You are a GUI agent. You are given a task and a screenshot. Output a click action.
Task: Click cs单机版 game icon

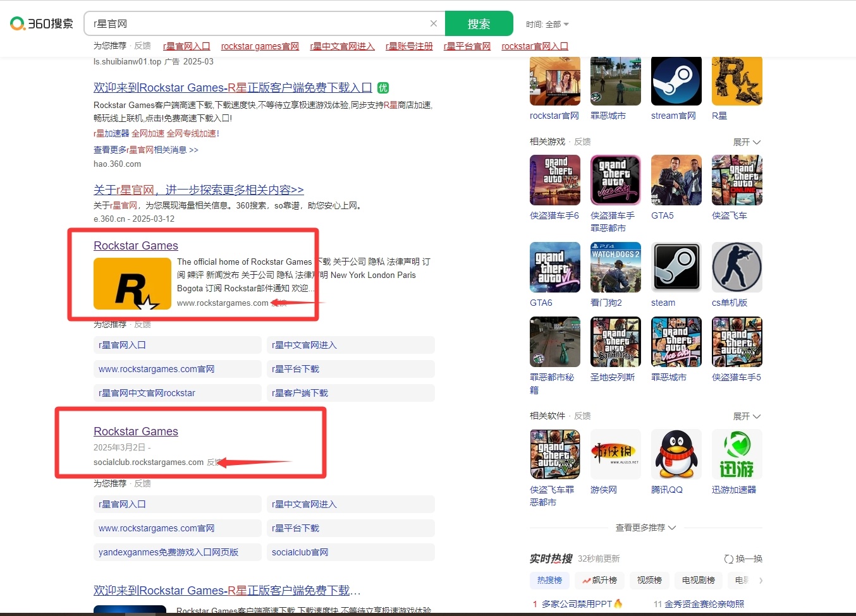pos(737,267)
